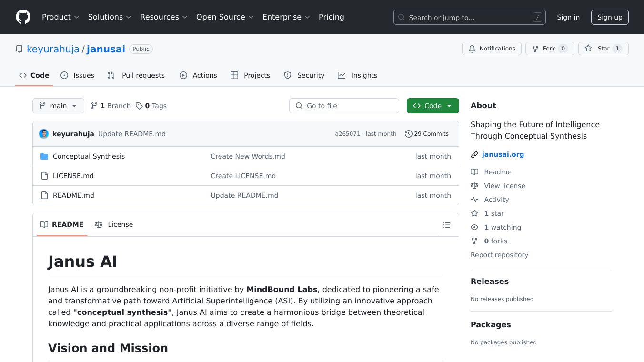The width and height of the screenshot is (644, 362).
Task: Click the keyurahuja avatar image
Action: point(44,134)
